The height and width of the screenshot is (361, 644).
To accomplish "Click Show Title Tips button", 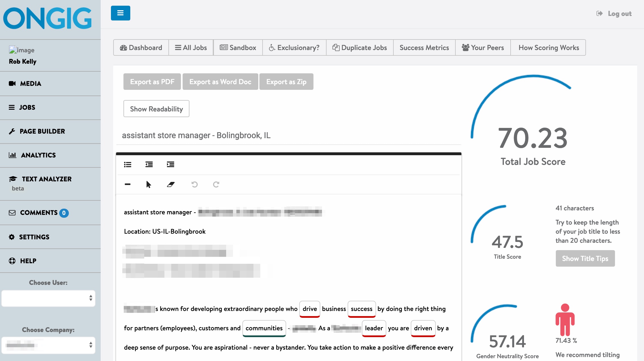I will click(585, 258).
